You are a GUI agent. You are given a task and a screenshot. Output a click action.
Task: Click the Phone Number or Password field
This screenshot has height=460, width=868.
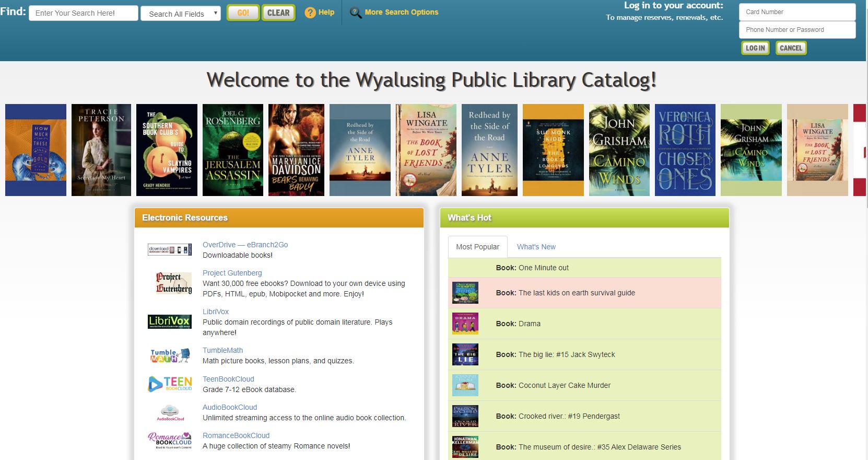coord(797,30)
